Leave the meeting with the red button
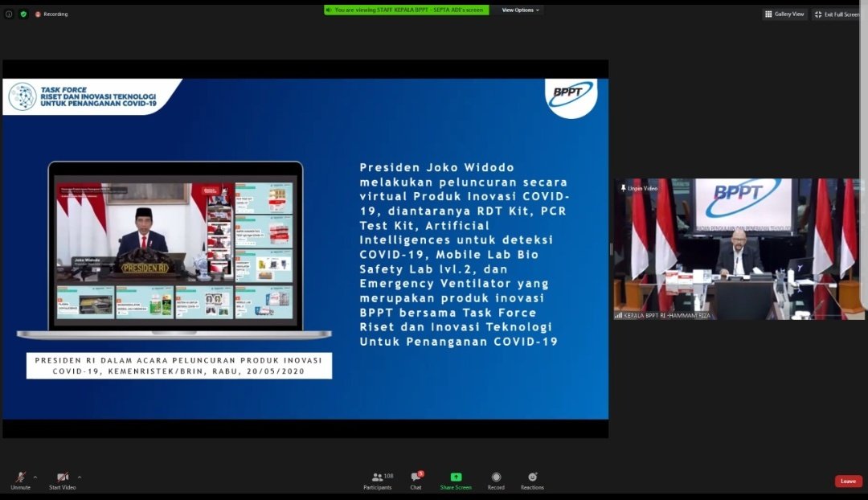The height and width of the screenshot is (500, 868). pos(848,482)
